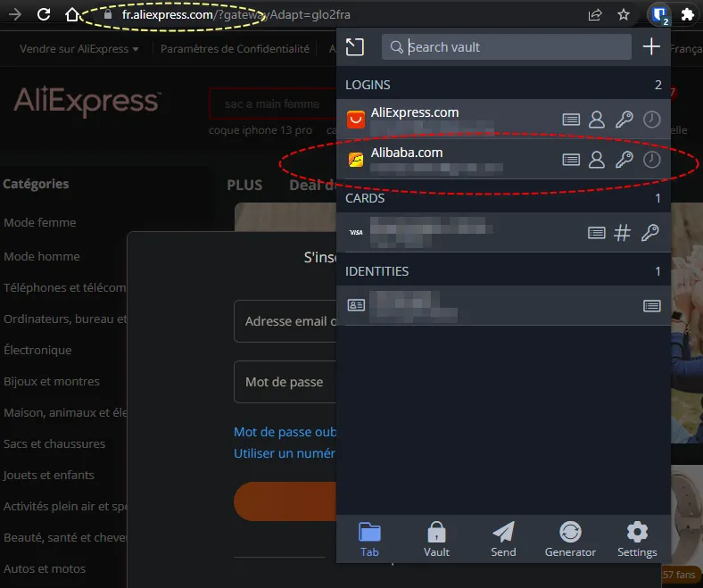View Alibaba.com login details icon
Viewport: 703px width, 588px height.
coord(571,160)
